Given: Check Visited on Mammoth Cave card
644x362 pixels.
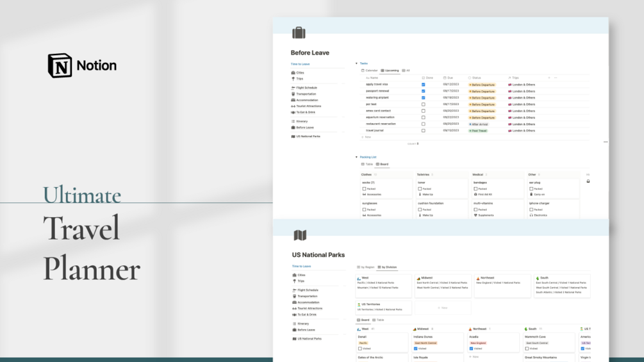Looking at the screenshot, I should (x=527, y=349).
